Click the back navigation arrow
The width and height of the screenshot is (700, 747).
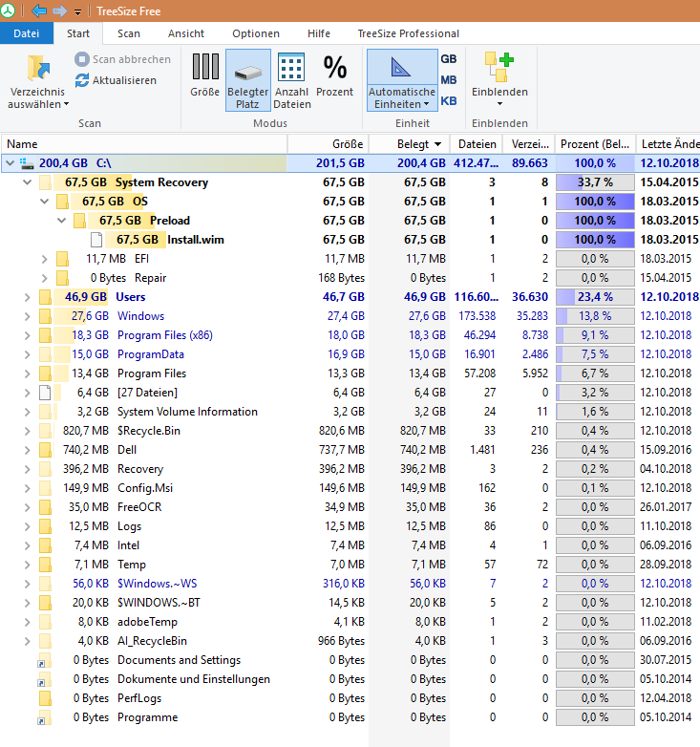[38, 11]
